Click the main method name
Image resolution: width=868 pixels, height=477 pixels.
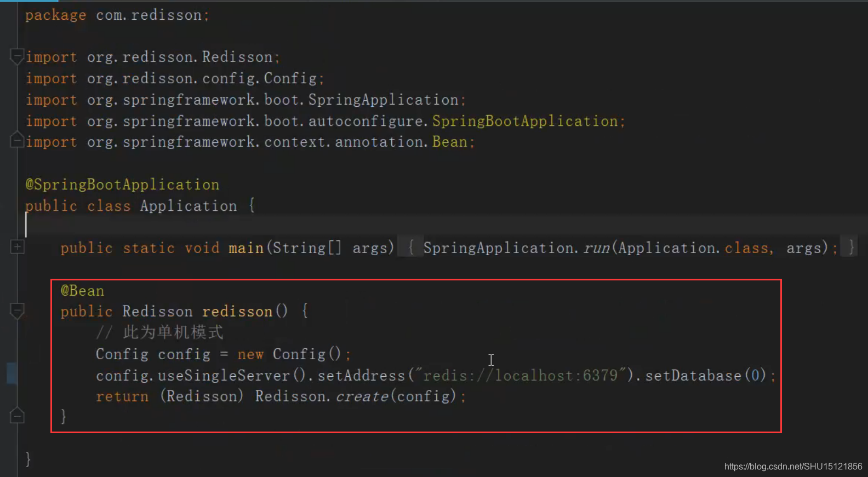246,248
